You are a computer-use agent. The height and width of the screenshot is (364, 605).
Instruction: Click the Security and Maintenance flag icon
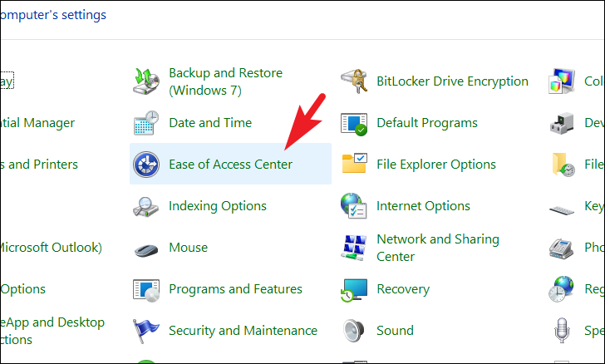(x=145, y=331)
